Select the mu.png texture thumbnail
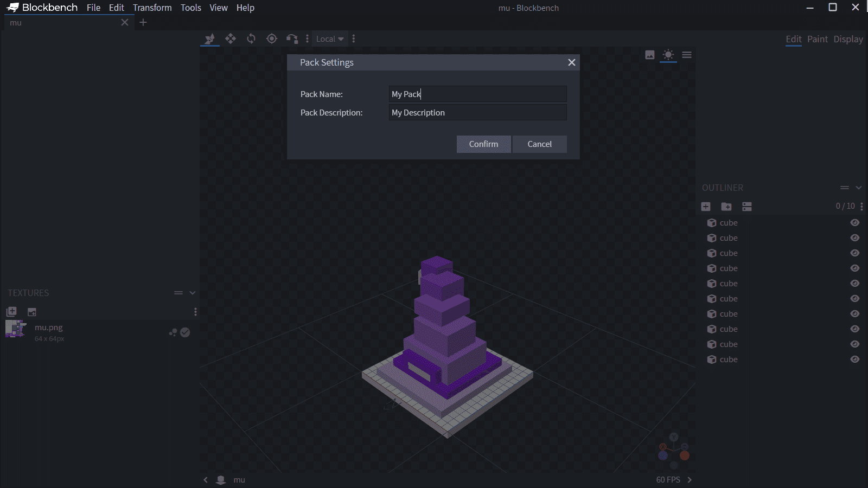Viewport: 868px width, 488px height. coord(16,329)
